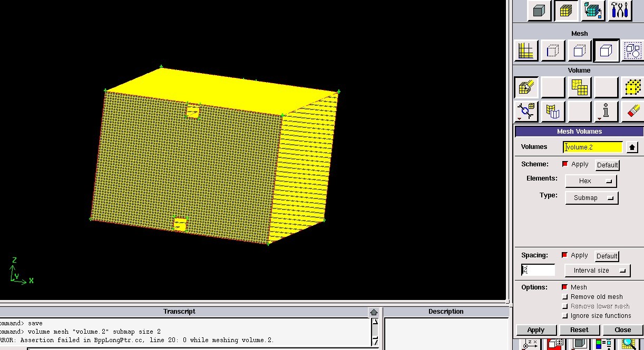This screenshot has height=350, width=644.
Task: Select the Zones operation icon
Action: 593,11
